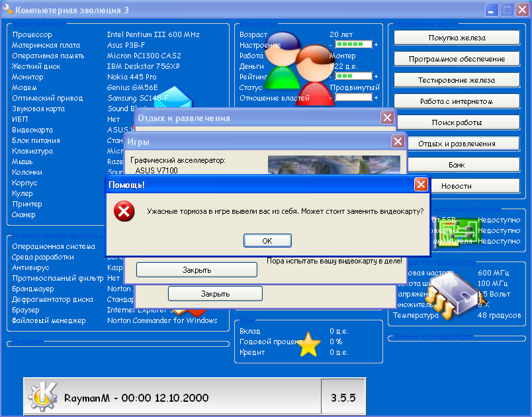The height and width of the screenshot is (417, 532).
Task: Click Norton Commander for Windows text
Action: point(162,320)
